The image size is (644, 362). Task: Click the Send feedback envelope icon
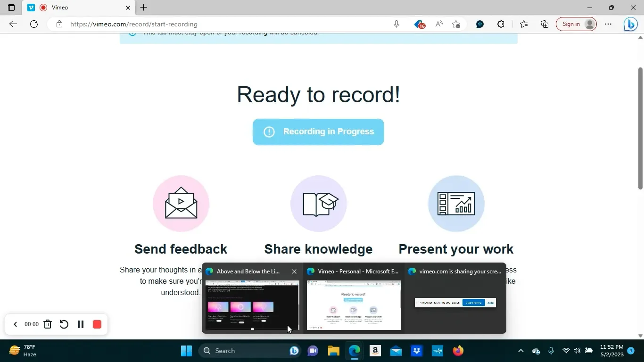[181, 203]
